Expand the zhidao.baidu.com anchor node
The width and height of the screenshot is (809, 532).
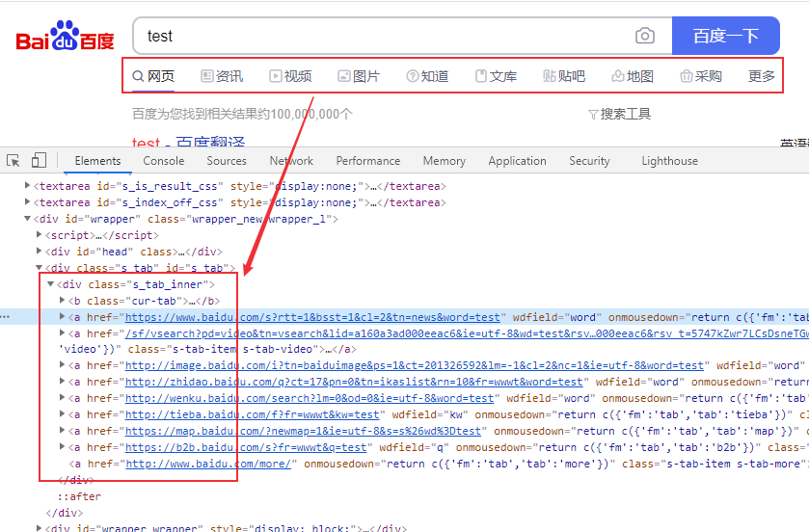click(x=62, y=382)
